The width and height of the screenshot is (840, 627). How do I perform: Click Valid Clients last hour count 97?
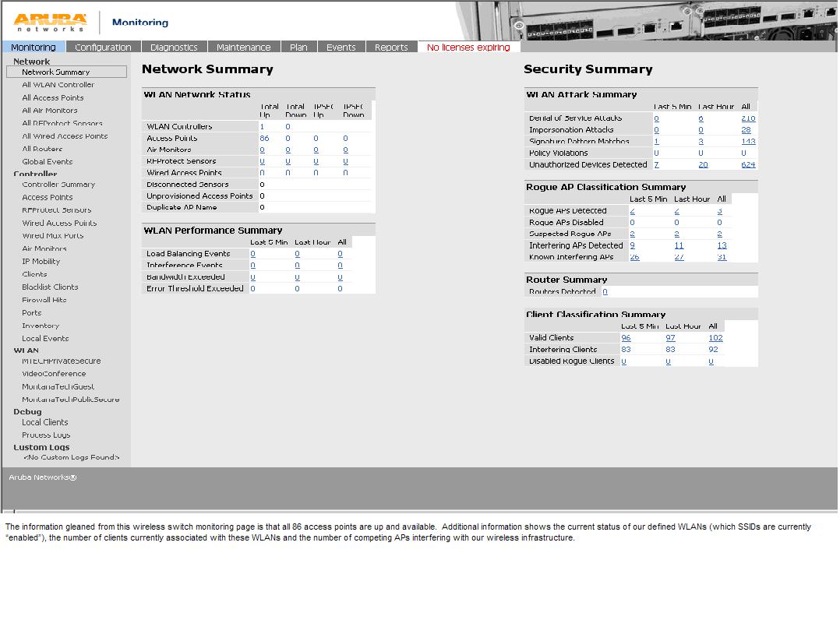click(x=670, y=338)
